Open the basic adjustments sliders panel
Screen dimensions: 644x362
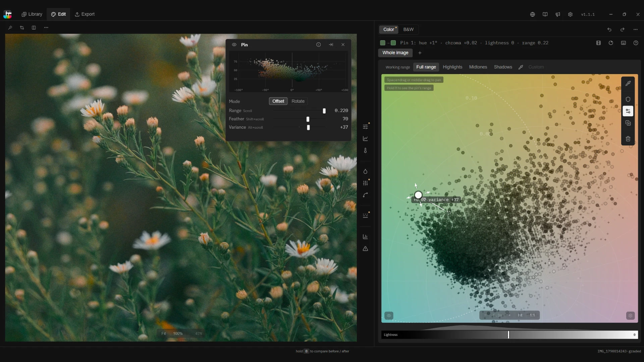click(365, 127)
